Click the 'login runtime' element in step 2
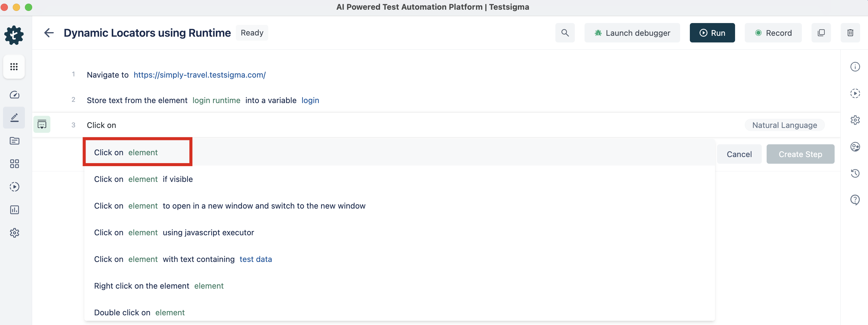The width and height of the screenshot is (868, 325). (216, 100)
